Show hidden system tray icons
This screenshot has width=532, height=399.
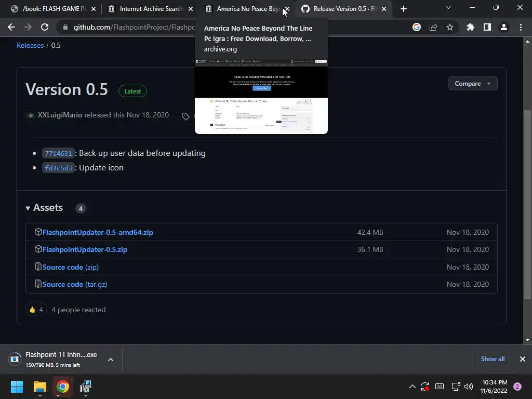pyautogui.click(x=412, y=387)
